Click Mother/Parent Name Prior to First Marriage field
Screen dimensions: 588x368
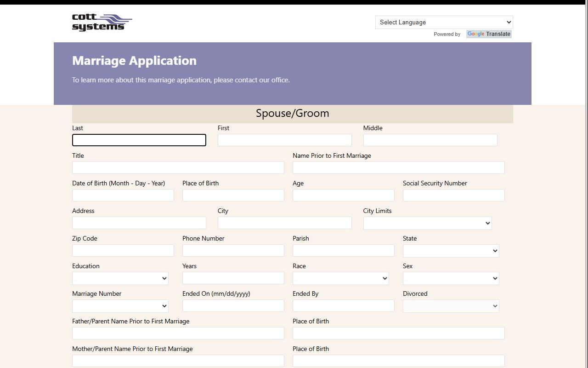click(178, 361)
